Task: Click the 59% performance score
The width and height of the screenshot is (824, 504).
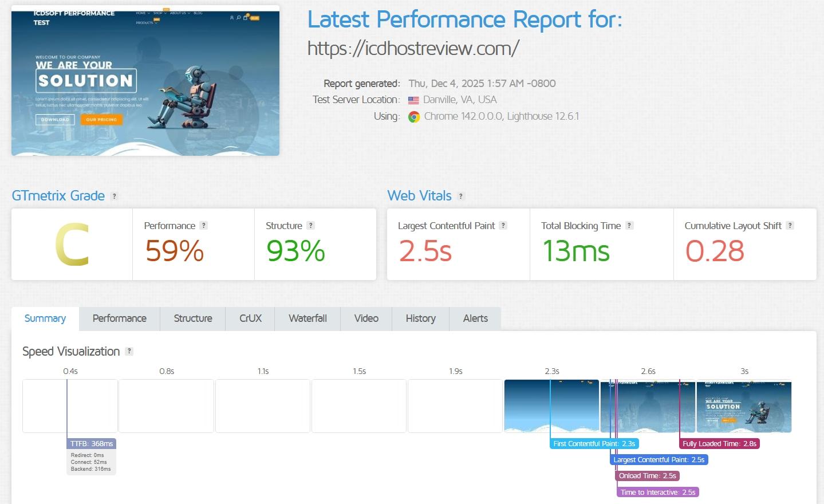Action: [175, 251]
